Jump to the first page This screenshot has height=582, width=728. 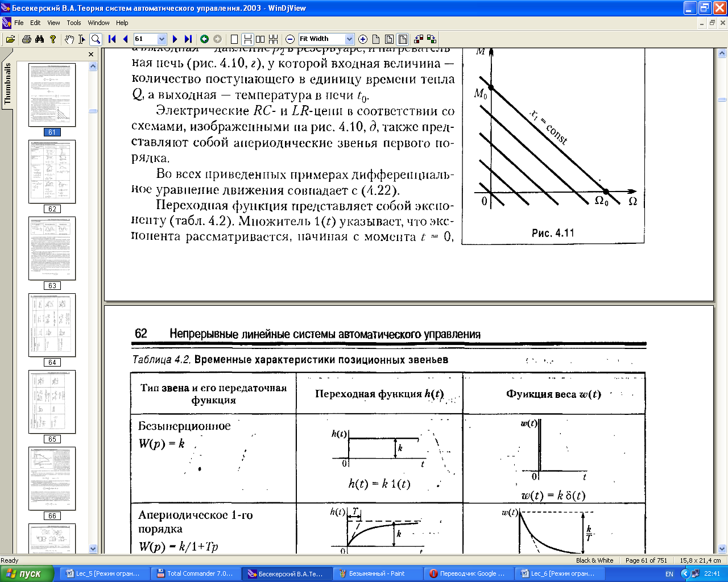(x=112, y=39)
